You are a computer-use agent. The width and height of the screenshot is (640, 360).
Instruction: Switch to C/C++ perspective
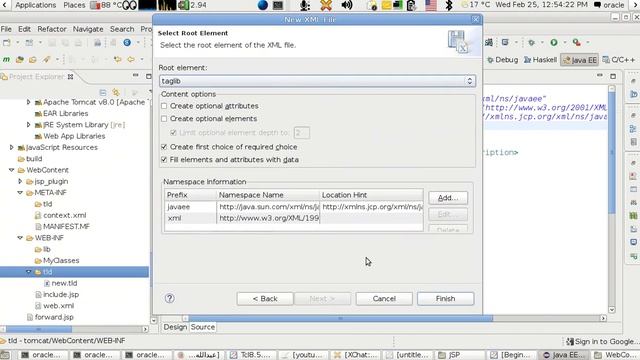pos(619,60)
